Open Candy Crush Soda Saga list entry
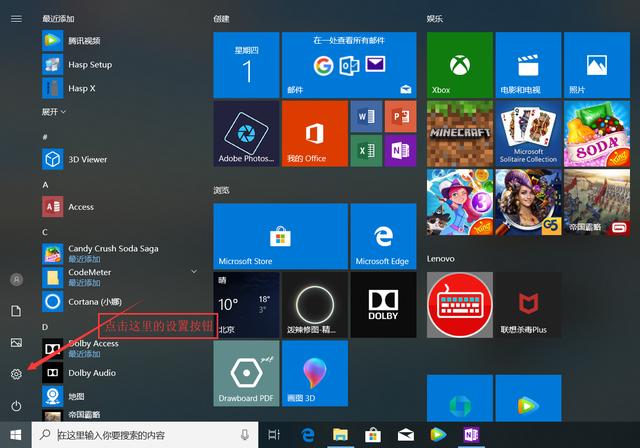This screenshot has height=448, width=640. (118, 253)
